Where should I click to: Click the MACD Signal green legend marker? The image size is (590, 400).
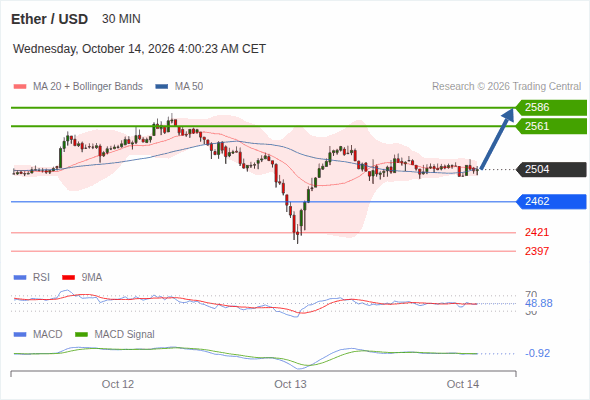pyautogui.click(x=82, y=335)
